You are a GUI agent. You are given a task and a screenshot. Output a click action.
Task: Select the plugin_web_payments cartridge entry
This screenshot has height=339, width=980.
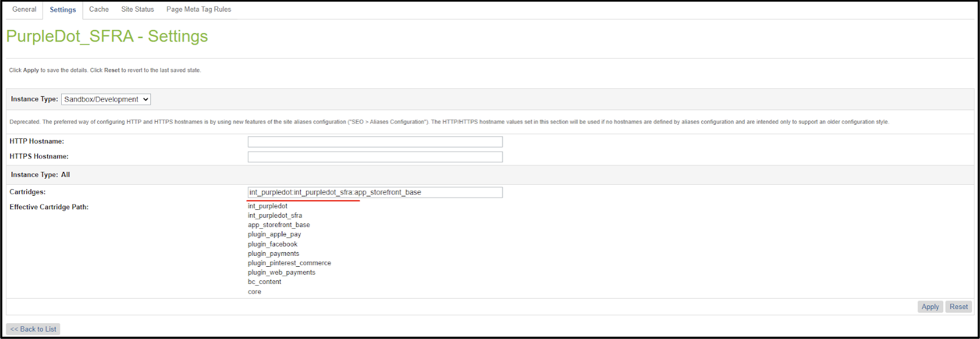(x=281, y=272)
